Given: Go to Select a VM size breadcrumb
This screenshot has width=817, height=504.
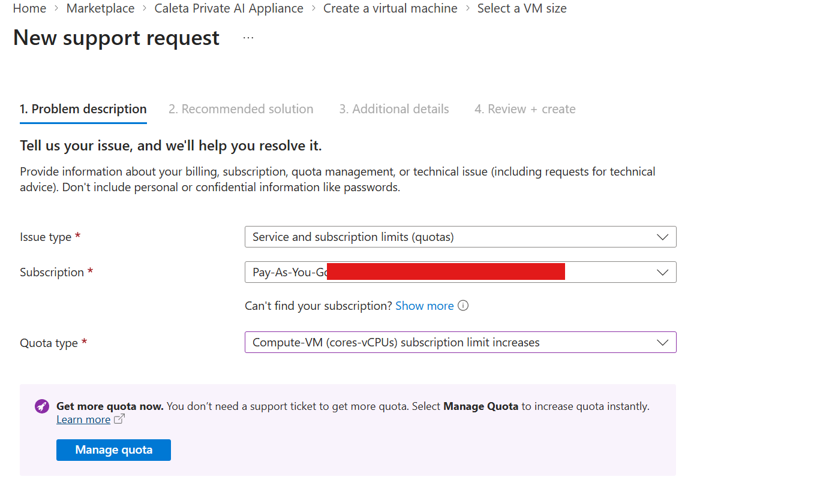Looking at the screenshot, I should coord(522,8).
